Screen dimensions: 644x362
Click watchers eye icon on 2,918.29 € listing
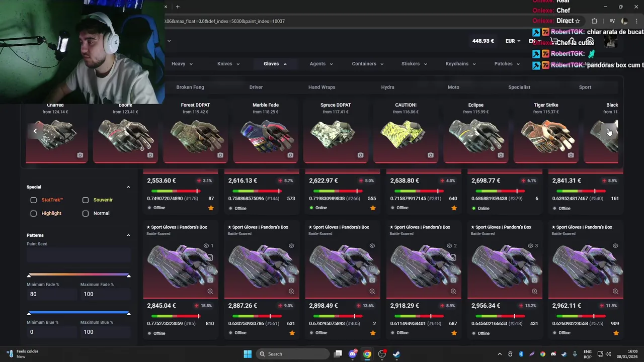tap(449, 246)
